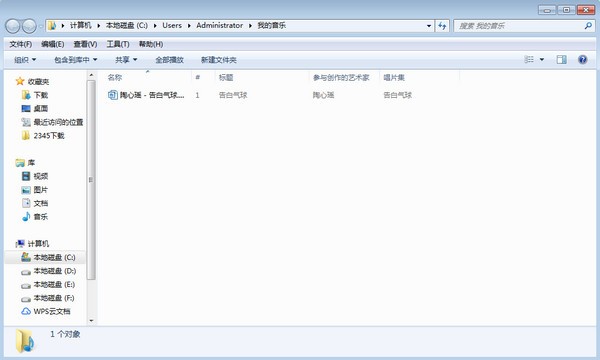The image size is (600, 360).
Task: Click the 全部播放 button
Action: (x=169, y=60)
